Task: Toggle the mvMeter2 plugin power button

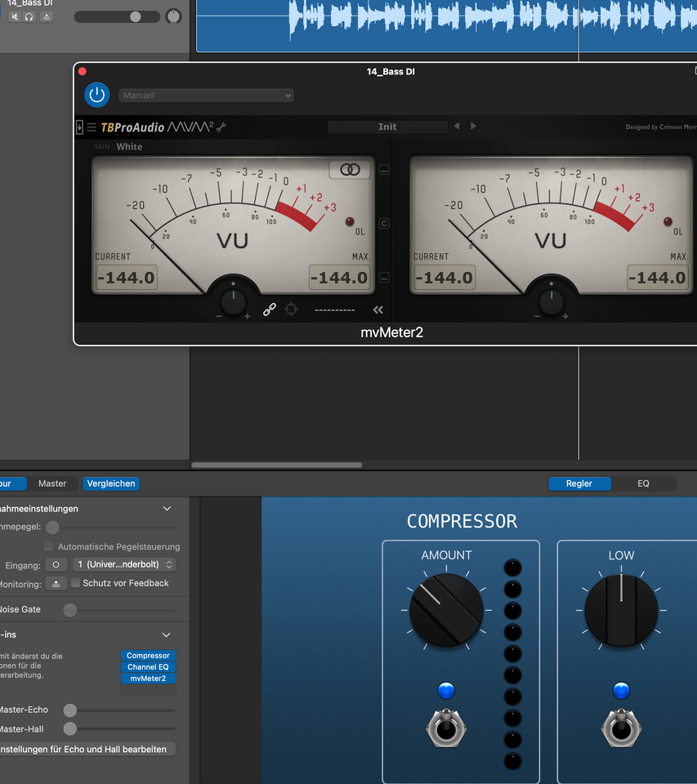Action: pyautogui.click(x=97, y=95)
